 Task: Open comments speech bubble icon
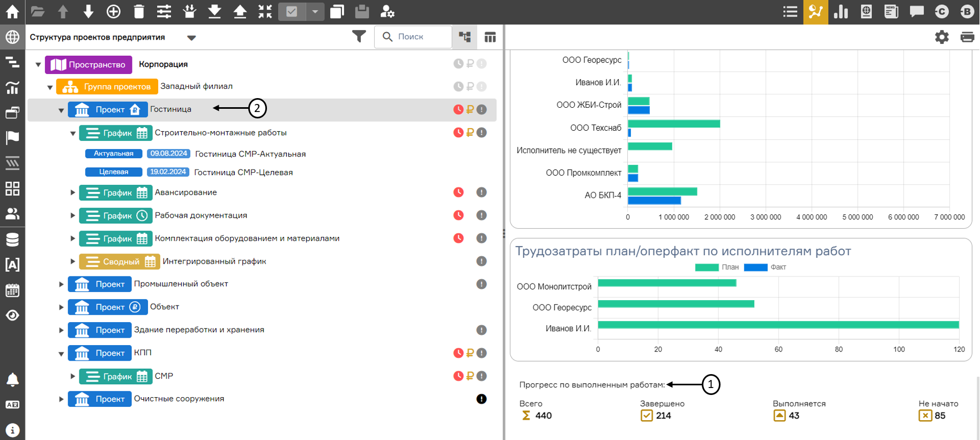[x=917, y=11]
